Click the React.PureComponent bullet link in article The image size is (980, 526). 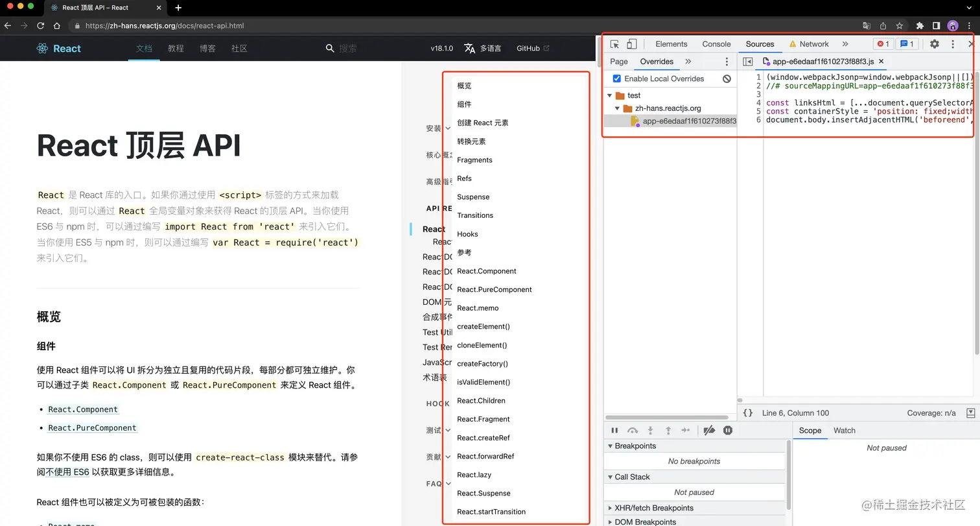pyautogui.click(x=93, y=428)
